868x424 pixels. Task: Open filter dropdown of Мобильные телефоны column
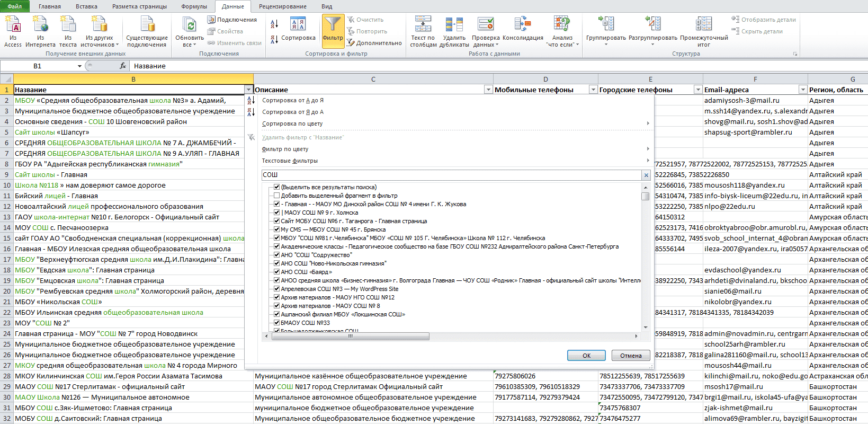point(593,90)
